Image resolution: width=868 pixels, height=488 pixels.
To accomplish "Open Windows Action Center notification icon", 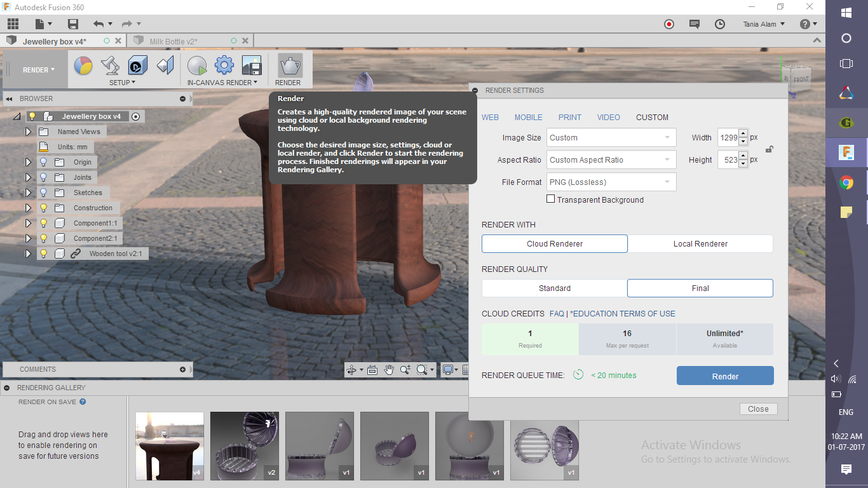I will tap(846, 470).
